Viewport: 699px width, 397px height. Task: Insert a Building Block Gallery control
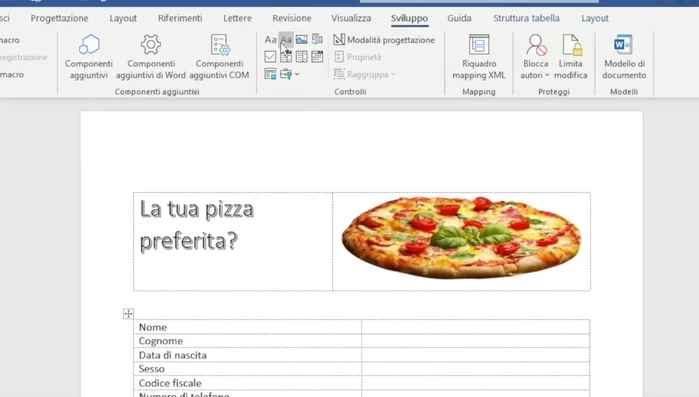tap(317, 40)
